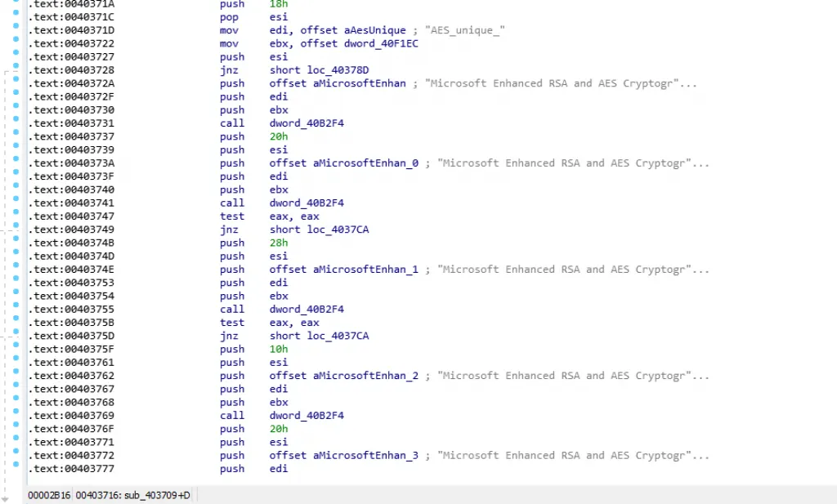
Task: Click the blue dot next to address 00403777
Action: point(16,469)
